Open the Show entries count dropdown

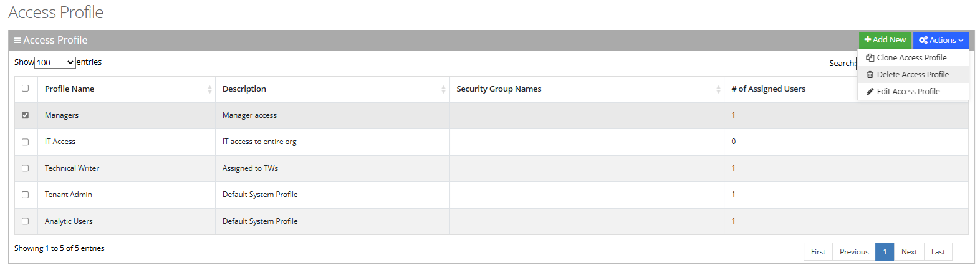[x=55, y=62]
